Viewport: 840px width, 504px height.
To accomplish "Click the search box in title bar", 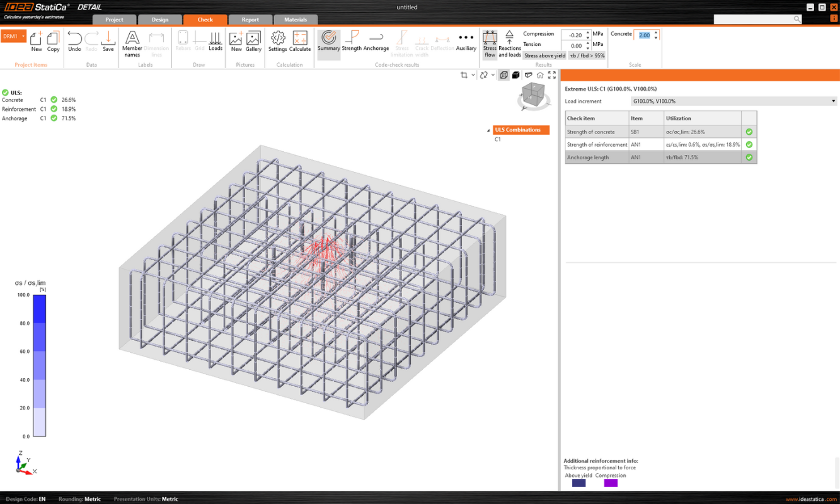I will pyautogui.click(x=753, y=20).
